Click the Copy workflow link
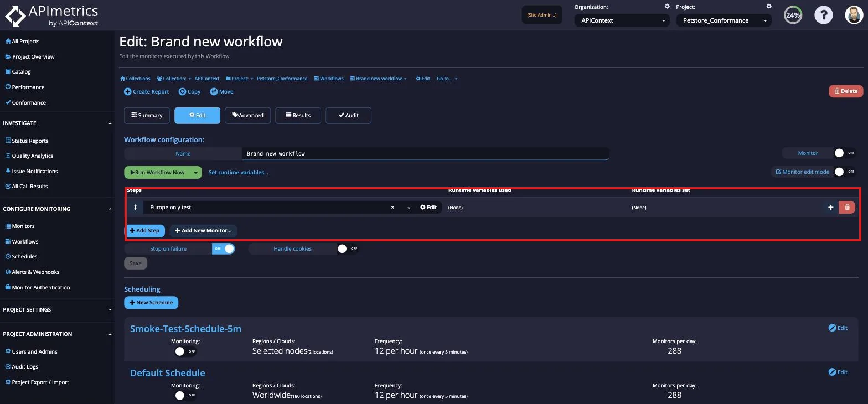Image resolution: width=868 pixels, height=404 pixels. (190, 91)
